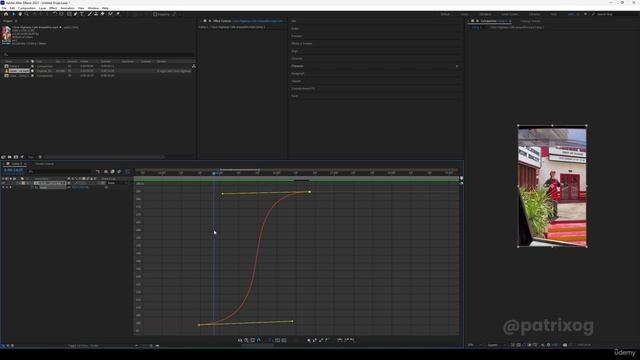Delete selected project item with trash icon
640x360 pixels.
(x=40, y=157)
